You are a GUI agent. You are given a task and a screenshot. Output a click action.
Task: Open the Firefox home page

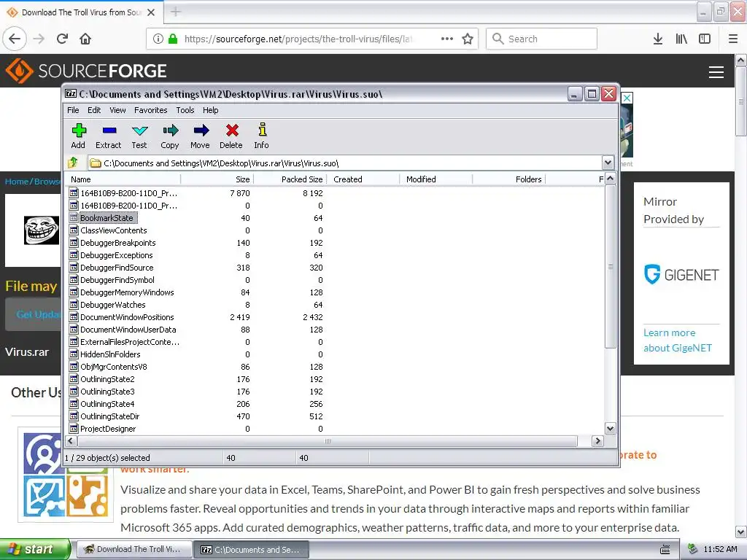click(85, 39)
